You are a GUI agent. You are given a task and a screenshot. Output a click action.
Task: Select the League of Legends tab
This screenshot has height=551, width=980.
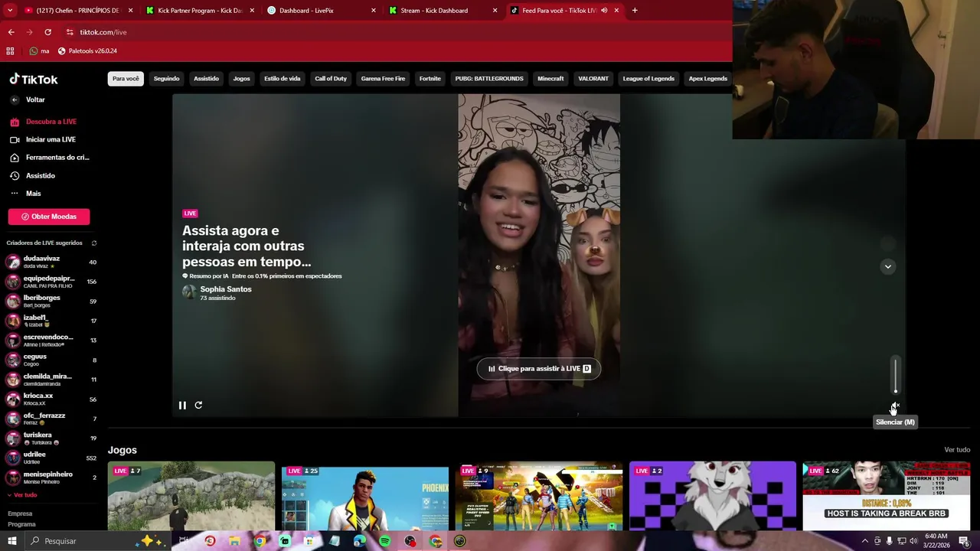pos(648,79)
